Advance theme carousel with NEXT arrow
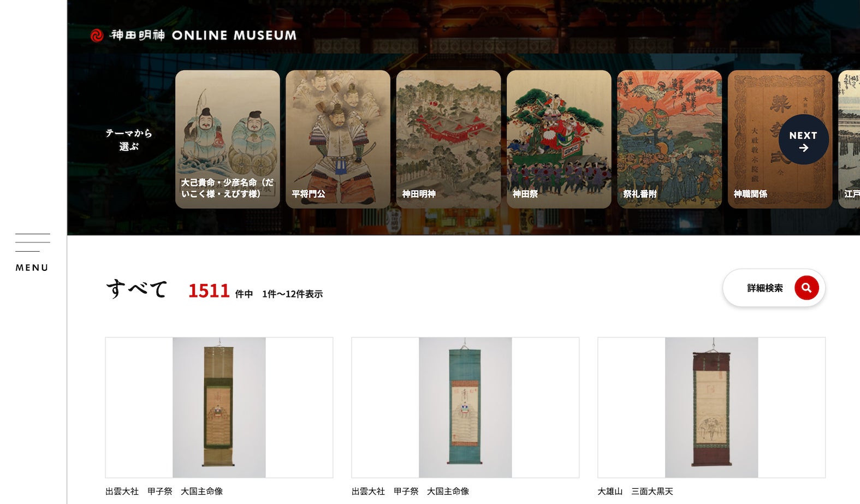The width and height of the screenshot is (860, 504). tap(803, 140)
